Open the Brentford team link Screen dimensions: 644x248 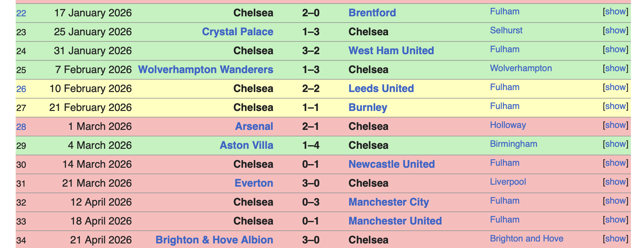click(x=372, y=13)
